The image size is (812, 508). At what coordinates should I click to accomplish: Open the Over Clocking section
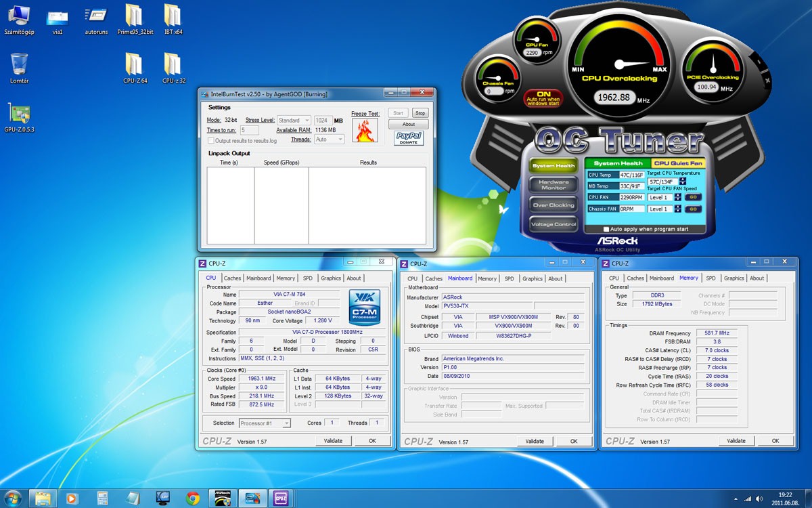coord(554,205)
